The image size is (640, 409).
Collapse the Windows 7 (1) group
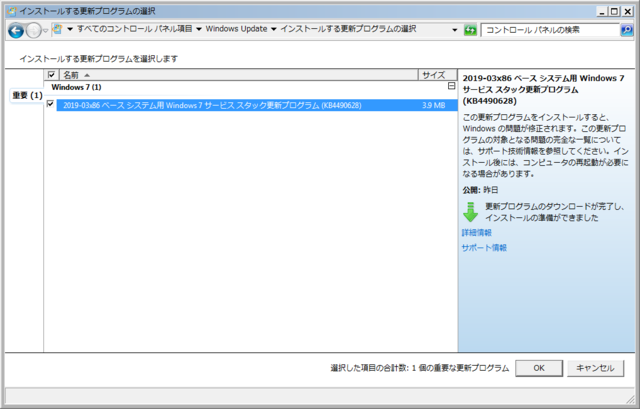pos(451,86)
